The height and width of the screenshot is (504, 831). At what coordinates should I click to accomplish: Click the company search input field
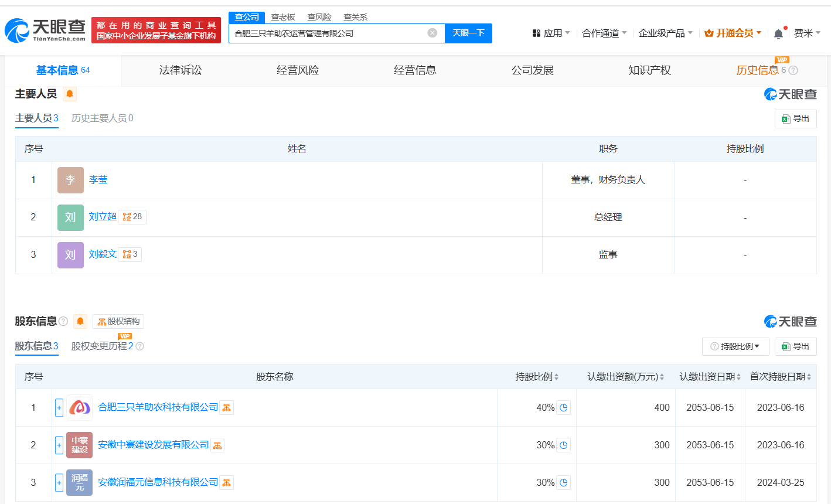pos(328,33)
